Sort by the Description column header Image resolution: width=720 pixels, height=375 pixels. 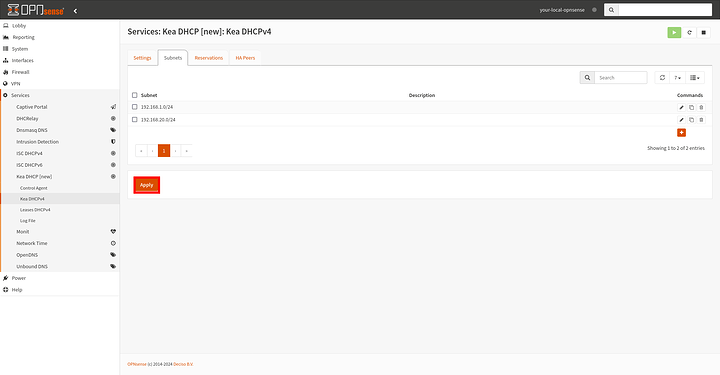point(422,95)
